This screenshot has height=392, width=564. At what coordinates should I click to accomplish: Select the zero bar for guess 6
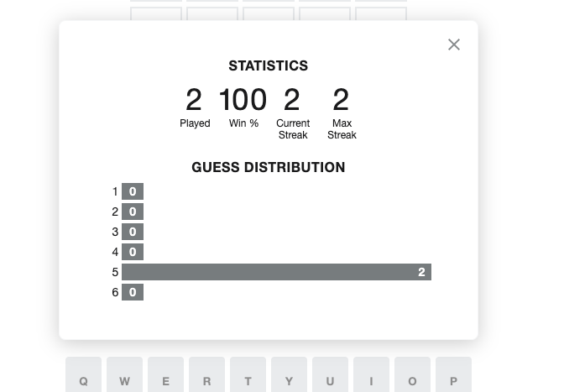coord(133,292)
